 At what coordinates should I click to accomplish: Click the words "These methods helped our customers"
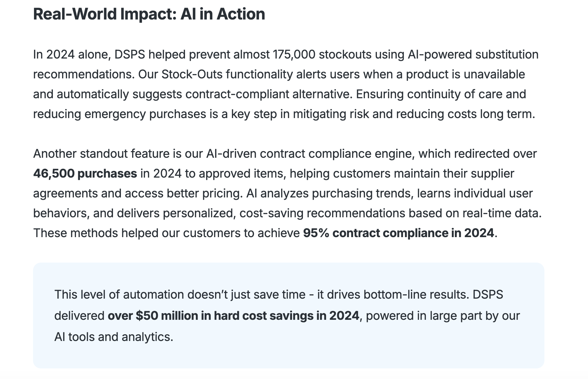[137, 233]
